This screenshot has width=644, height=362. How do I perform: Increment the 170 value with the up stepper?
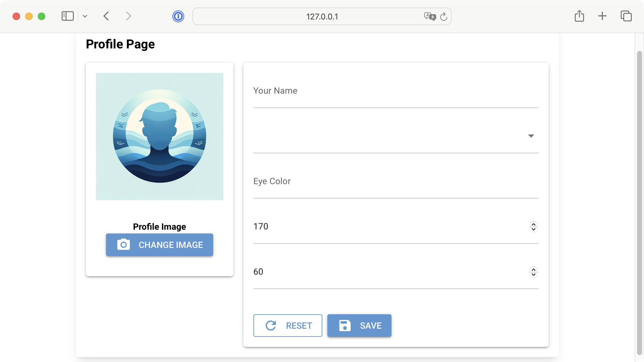pos(533,224)
